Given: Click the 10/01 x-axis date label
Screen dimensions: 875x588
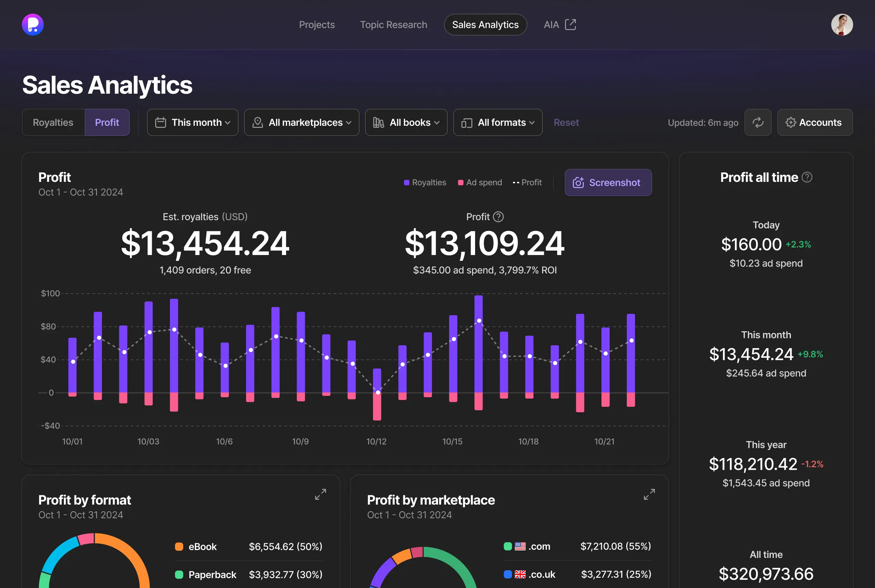Looking at the screenshot, I should click(x=72, y=441).
